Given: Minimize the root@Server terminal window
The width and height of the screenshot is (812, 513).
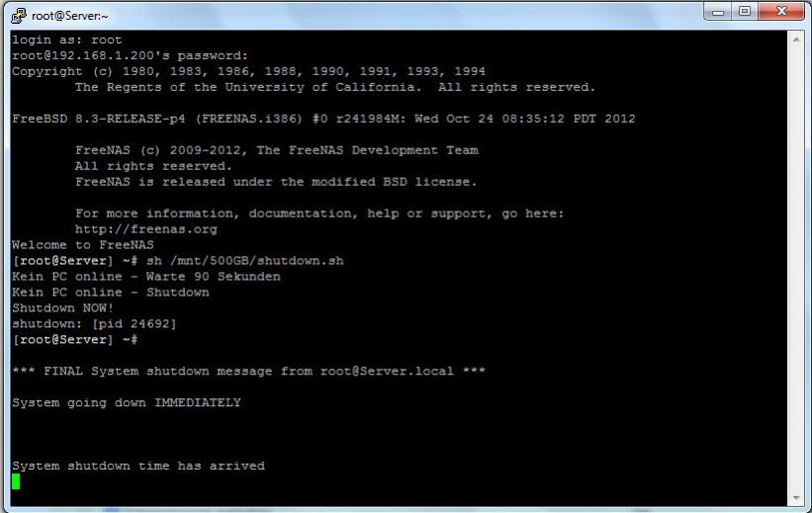Looking at the screenshot, I should click(718, 12).
